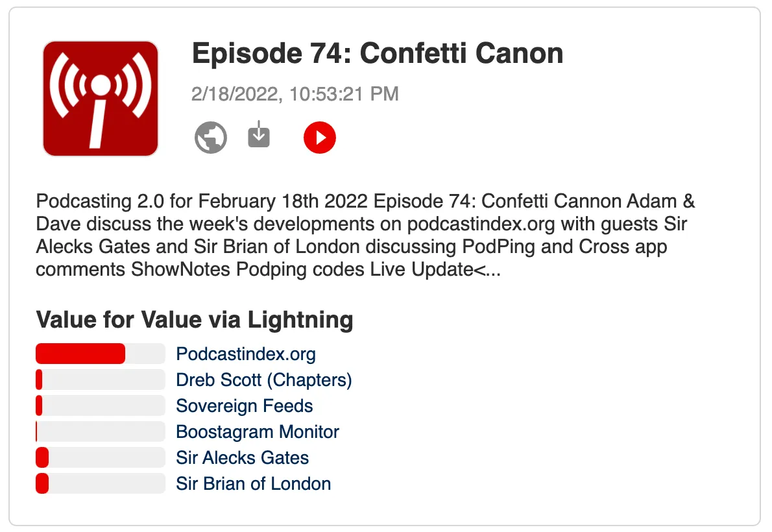Viewport: 772px width, 532px height.
Task: Click the Sovereign Feeds split bar
Action: [x=101, y=406]
